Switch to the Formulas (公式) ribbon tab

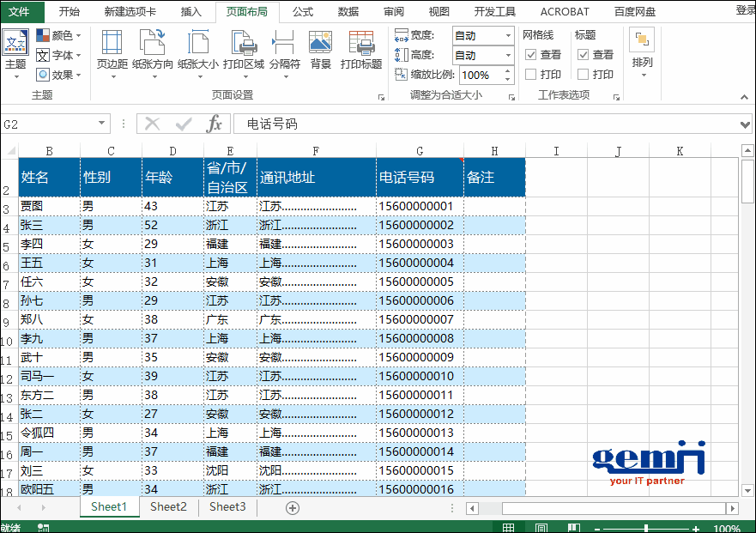(303, 11)
